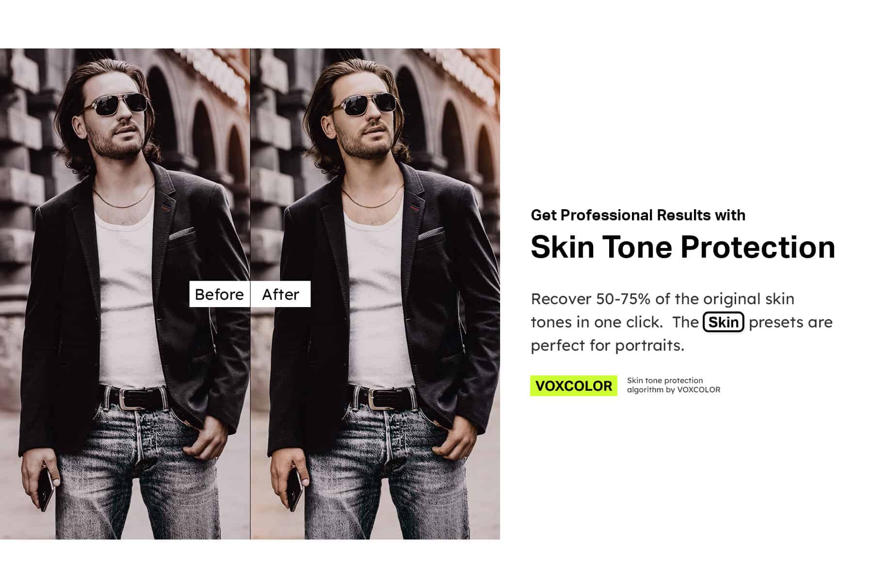Screen dimensions: 882x588
Task: Click the Before label on the comparison
Action: click(x=219, y=294)
